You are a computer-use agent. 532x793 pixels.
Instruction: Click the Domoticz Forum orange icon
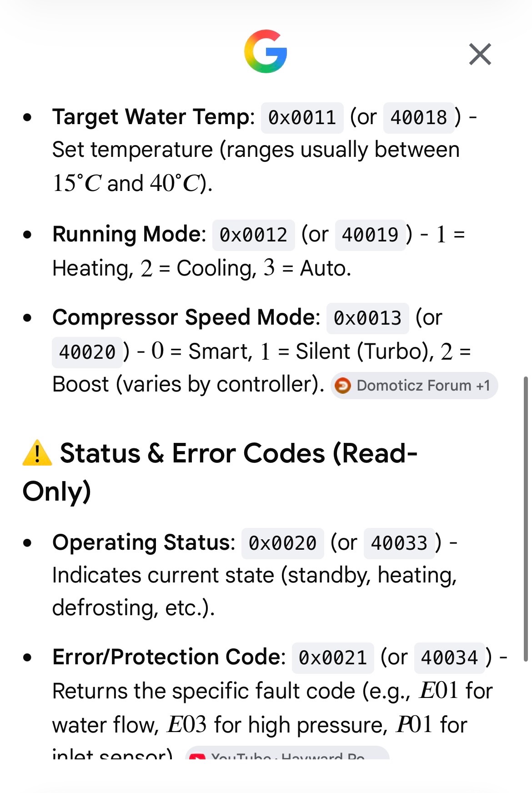343,386
